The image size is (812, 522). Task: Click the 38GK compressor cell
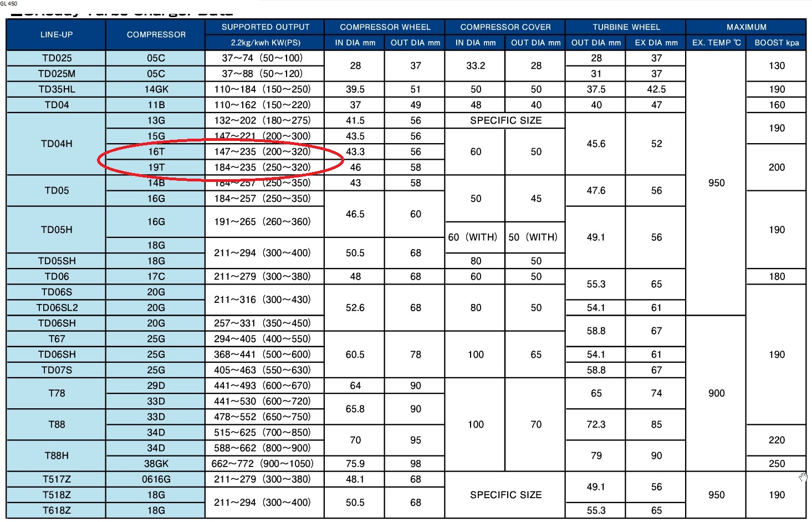point(156,464)
